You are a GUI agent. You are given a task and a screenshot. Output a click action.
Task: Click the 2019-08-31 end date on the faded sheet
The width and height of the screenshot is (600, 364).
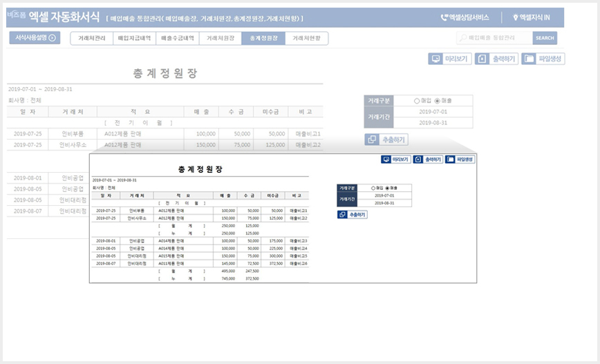pyautogui.click(x=433, y=123)
